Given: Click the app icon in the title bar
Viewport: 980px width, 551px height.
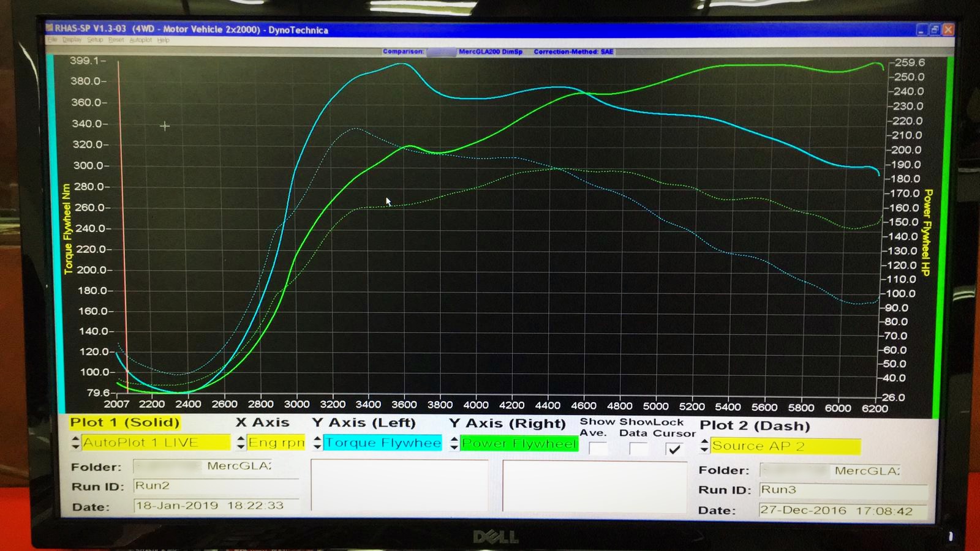Looking at the screenshot, I should [x=50, y=28].
